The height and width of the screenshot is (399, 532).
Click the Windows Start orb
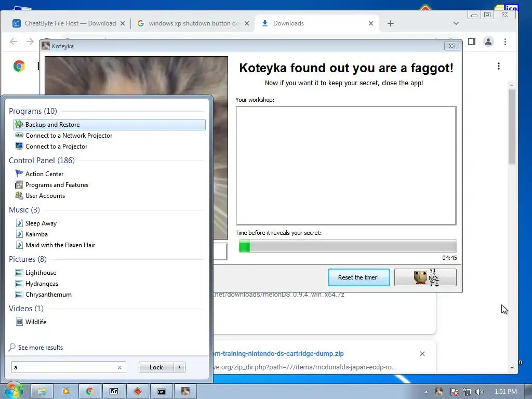click(x=14, y=391)
